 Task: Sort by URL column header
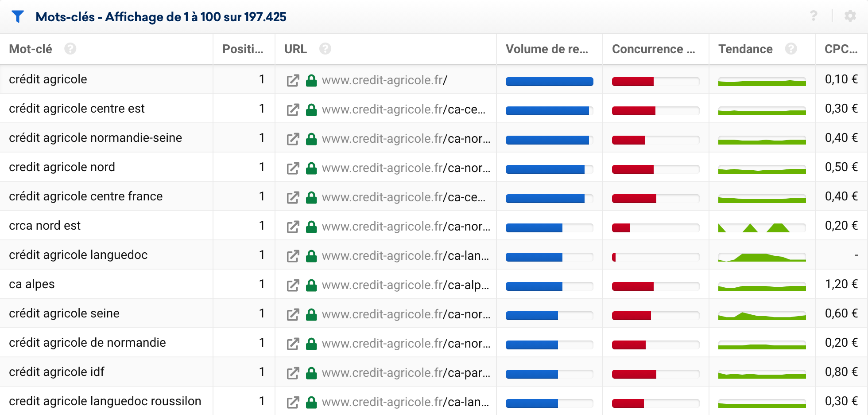[295, 49]
